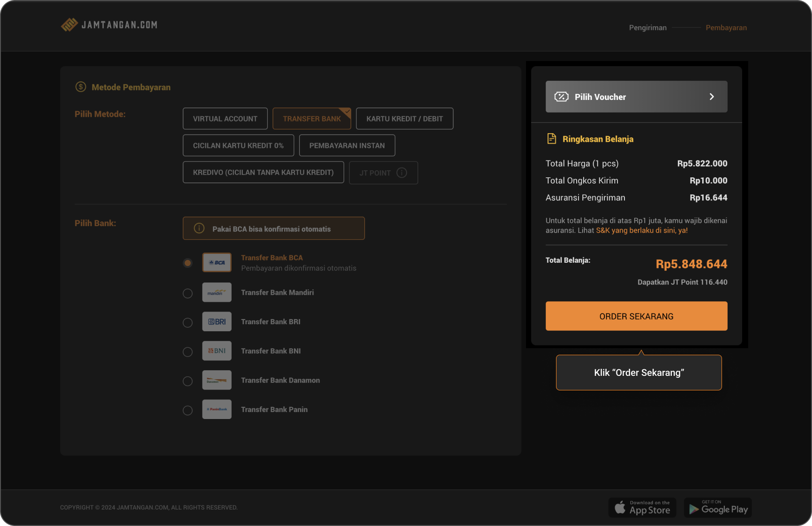Expand Pilih Voucher with chevron arrow
The image size is (812, 526).
click(x=712, y=97)
